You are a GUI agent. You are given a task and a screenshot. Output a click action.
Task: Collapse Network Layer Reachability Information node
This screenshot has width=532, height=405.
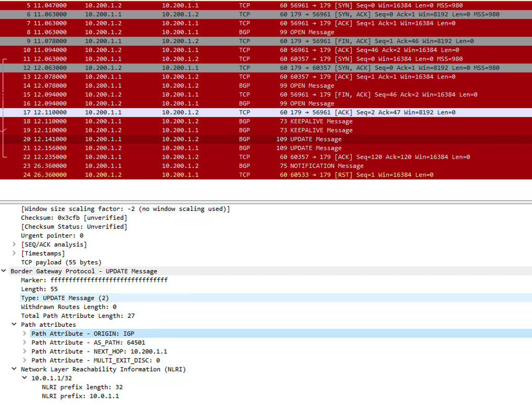14,369
